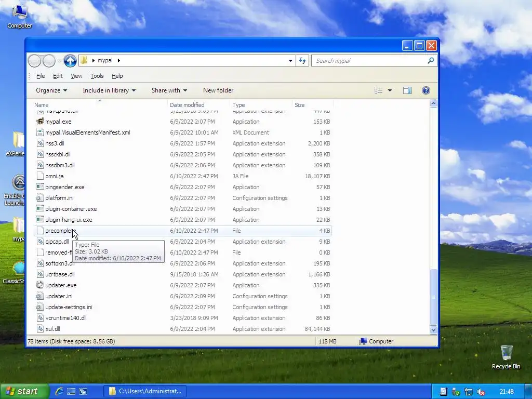Image resolution: width=532 pixels, height=399 pixels.
Task: Select the update-settings.ini file
Action: (x=183, y=307)
